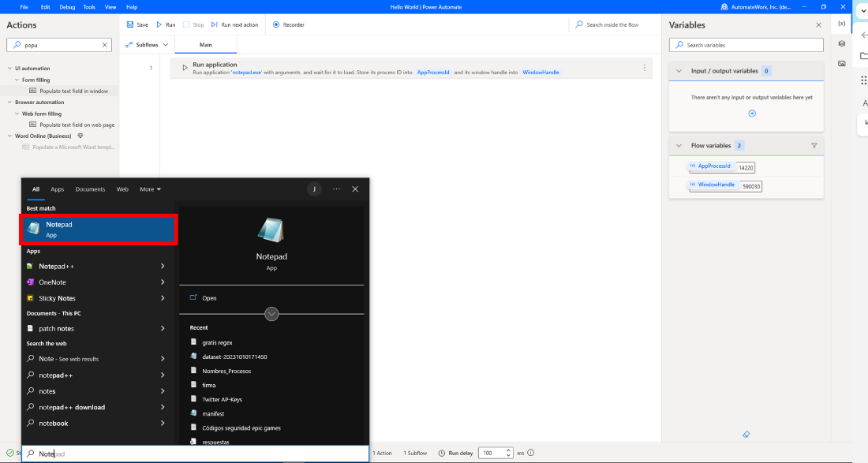
Task: Click AppProcessId flow variable chip
Action: (710, 166)
